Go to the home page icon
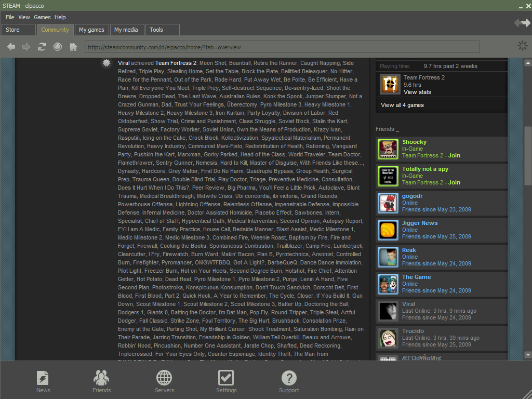Image resolution: width=532 pixels, height=399 pixels. click(73, 47)
